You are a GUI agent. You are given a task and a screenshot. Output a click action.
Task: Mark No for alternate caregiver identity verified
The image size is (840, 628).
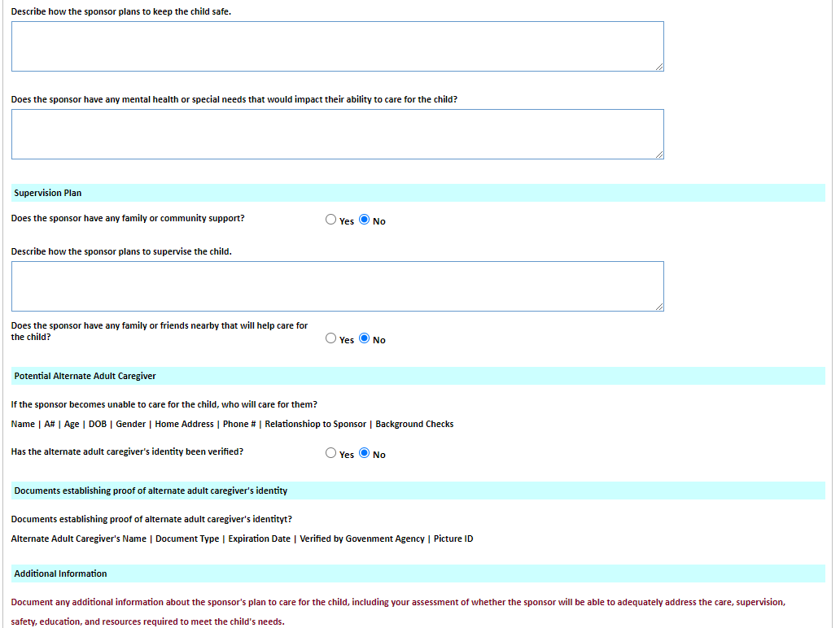pyautogui.click(x=365, y=453)
